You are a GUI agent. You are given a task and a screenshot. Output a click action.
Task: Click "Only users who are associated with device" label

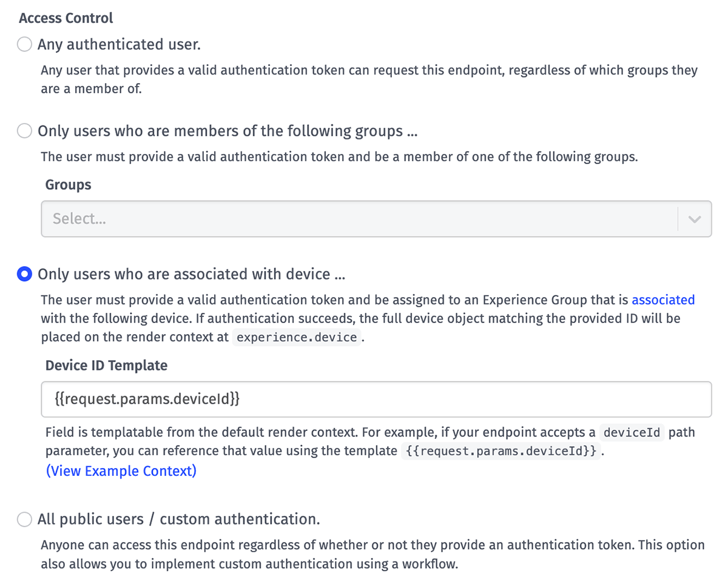(192, 274)
